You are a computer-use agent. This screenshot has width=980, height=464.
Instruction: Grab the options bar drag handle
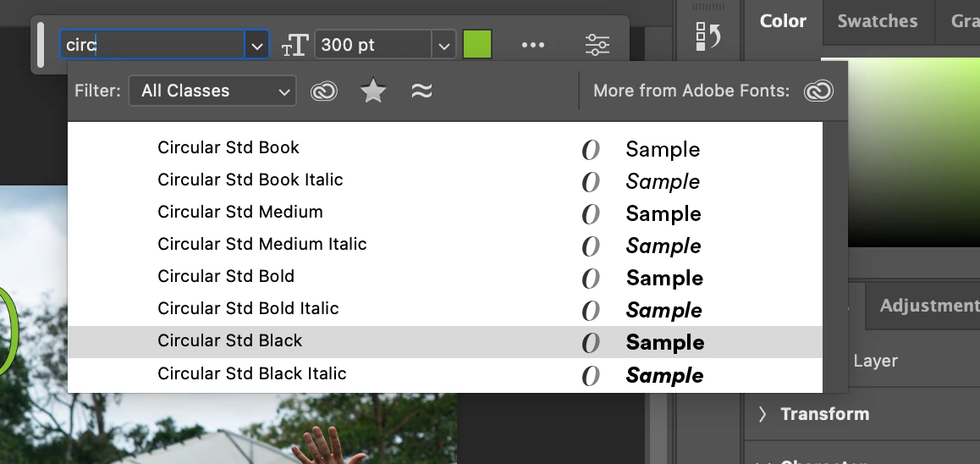point(41,45)
